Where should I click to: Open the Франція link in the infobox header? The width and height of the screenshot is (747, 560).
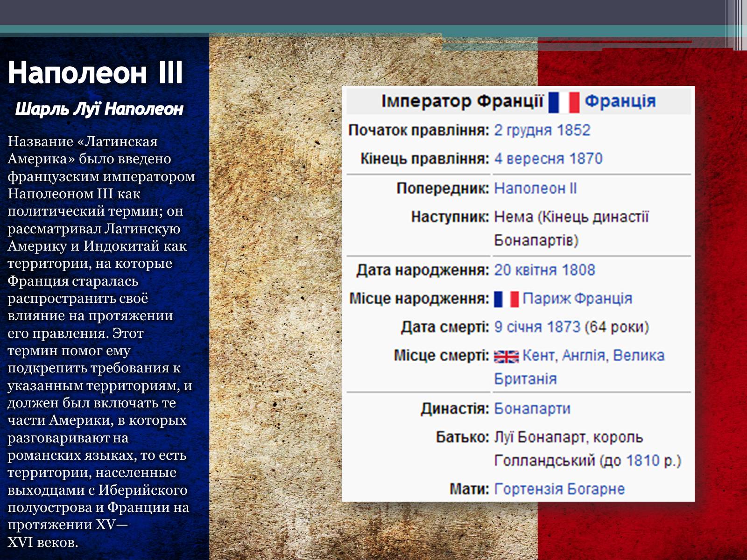(620, 101)
